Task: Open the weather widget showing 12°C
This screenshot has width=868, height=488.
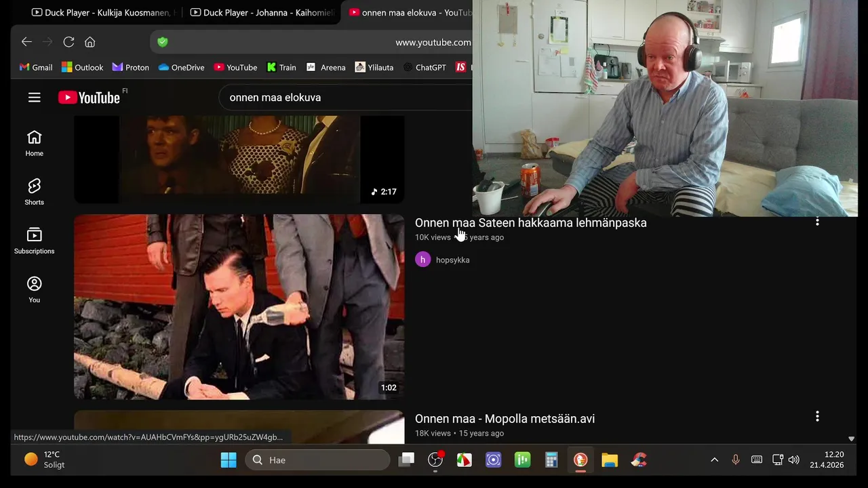Action: coord(44,460)
